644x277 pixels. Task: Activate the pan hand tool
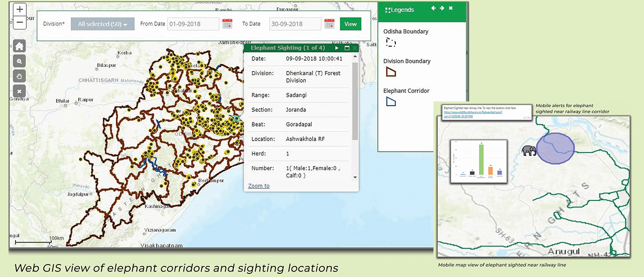[x=19, y=76]
